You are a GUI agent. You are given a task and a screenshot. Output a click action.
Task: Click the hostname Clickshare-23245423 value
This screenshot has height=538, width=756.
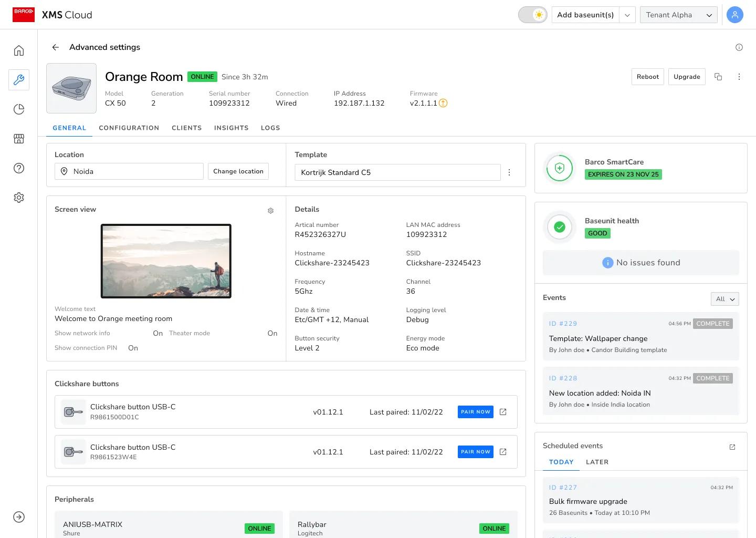(x=332, y=263)
